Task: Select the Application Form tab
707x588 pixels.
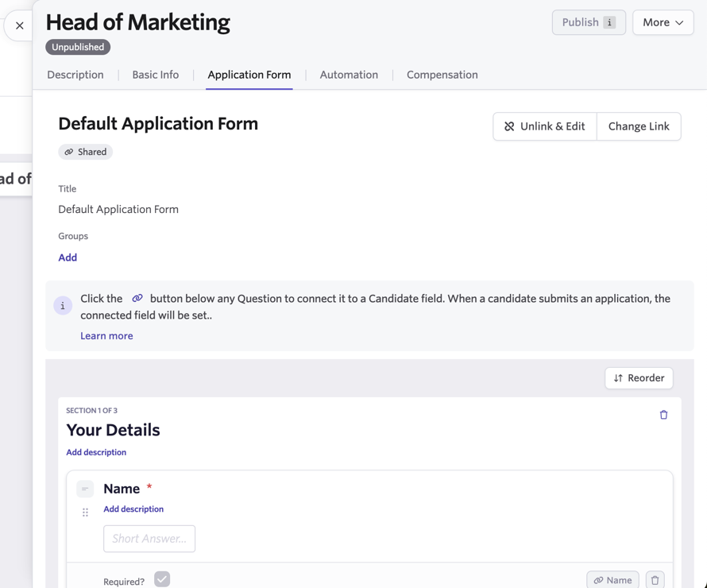Action: click(x=249, y=75)
